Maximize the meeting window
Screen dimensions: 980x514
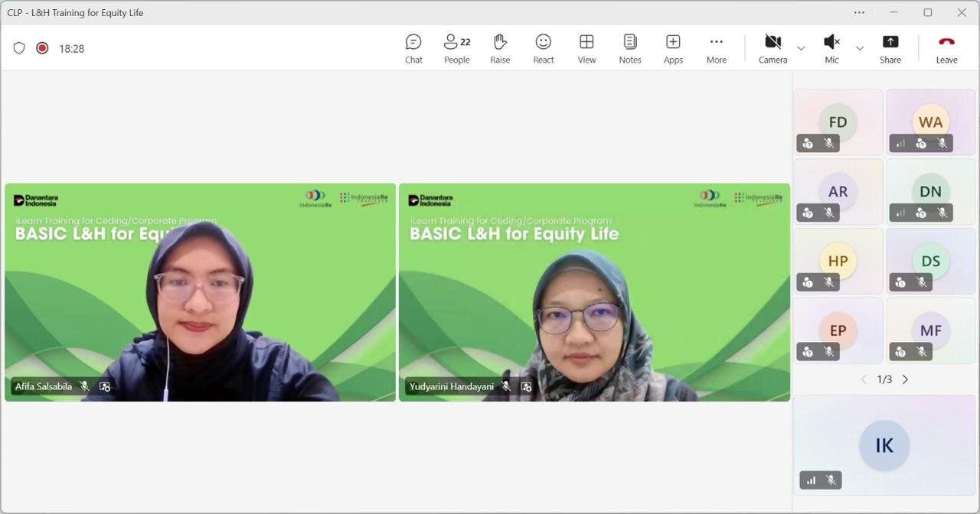(x=928, y=12)
